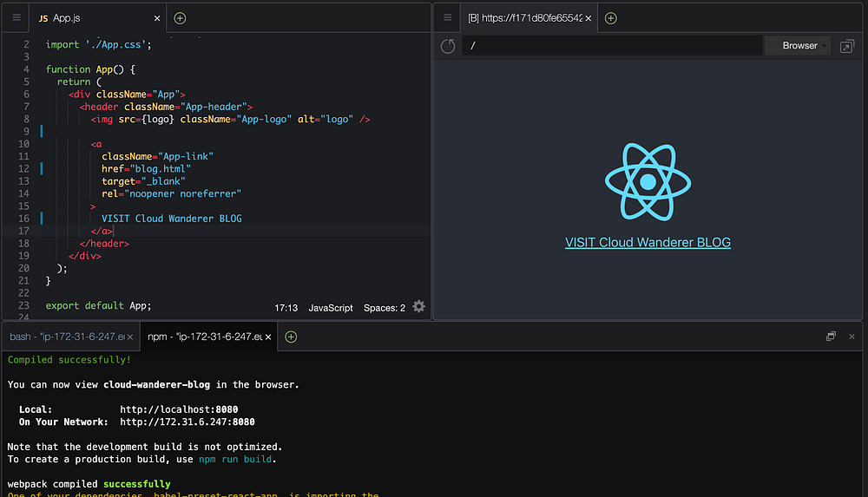Close the browser preview tab

[x=589, y=18]
